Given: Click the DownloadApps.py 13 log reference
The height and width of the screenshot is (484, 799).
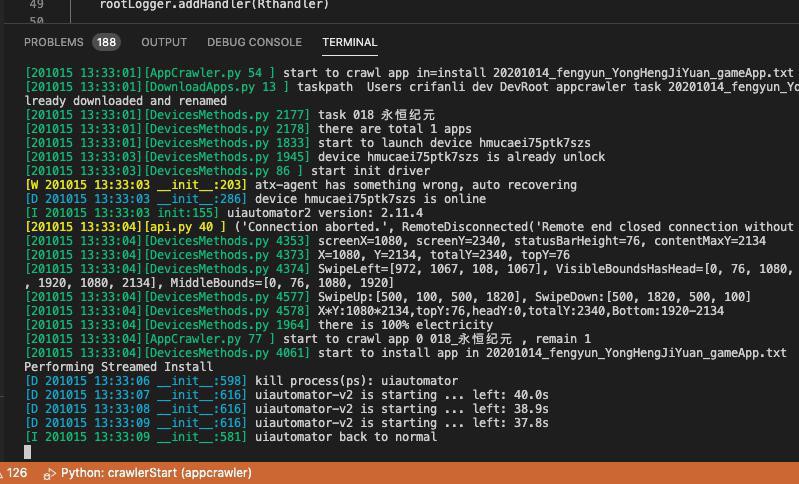Looking at the screenshot, I should (217, 87).
